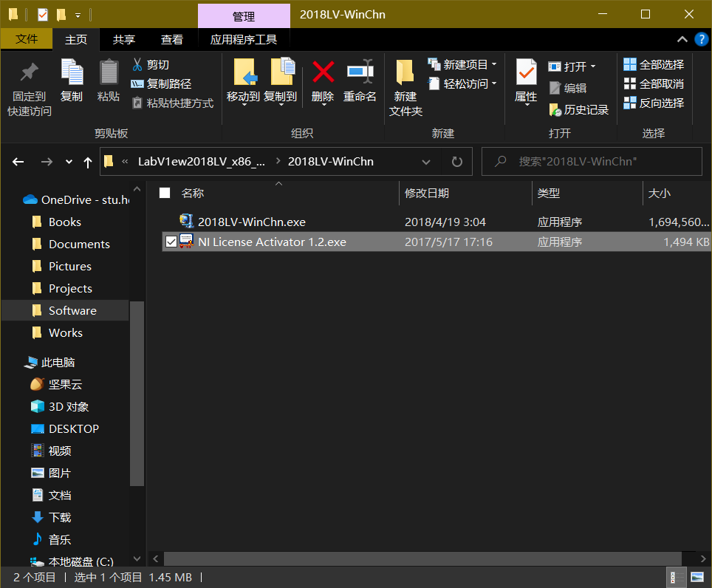Screen dimensions: 712x588
Task: Uncheck NI License Activator 1.2.exe checkbox
Action: [171, 242]
